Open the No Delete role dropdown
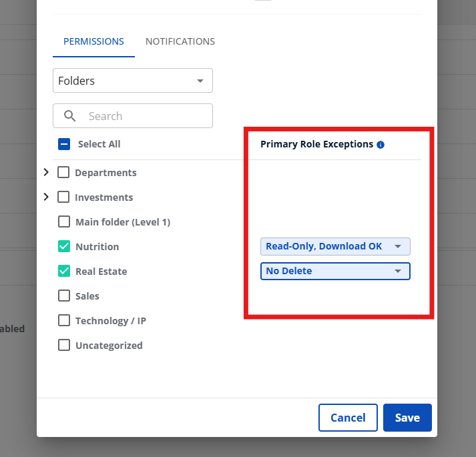 coord(334,272)
